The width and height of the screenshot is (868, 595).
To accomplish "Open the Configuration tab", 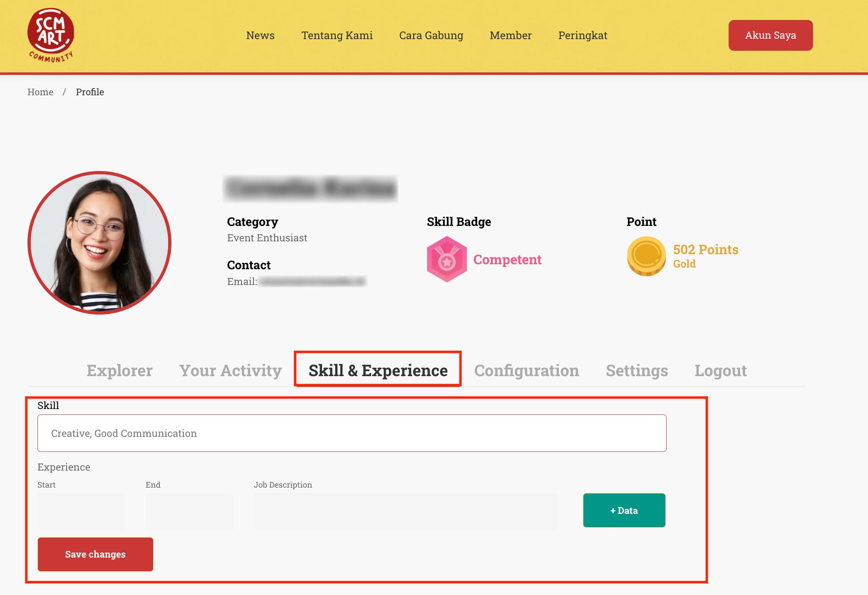I will pyautogui.click(x=526, y=370).
